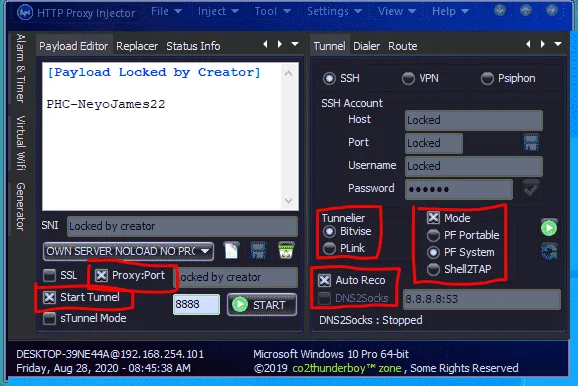The height and width of the screenshot is (386, 578).
Task: Open the Inject menu
Action: click(218, 11)
